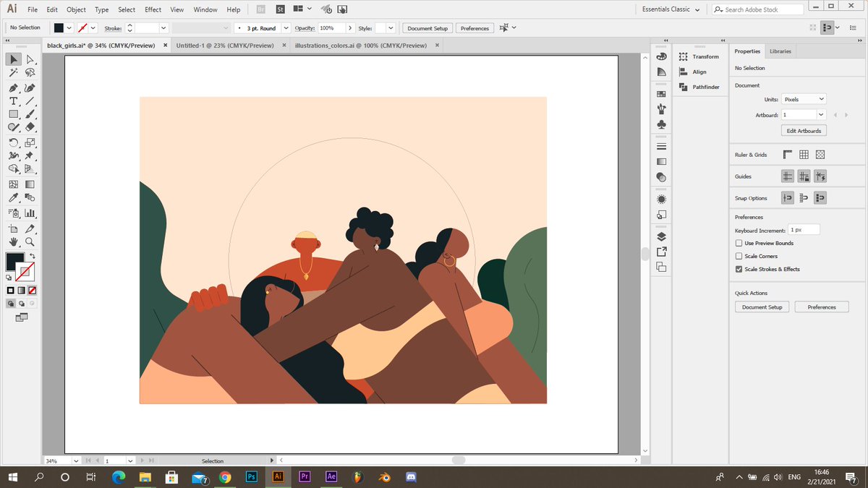
Task: Select the Lasso tool
Action: 30,73
